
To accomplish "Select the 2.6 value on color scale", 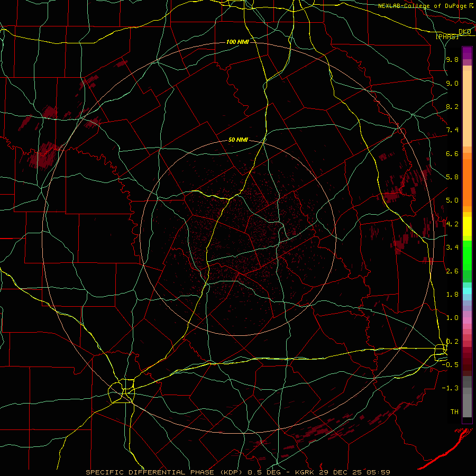I will (452, 271).
